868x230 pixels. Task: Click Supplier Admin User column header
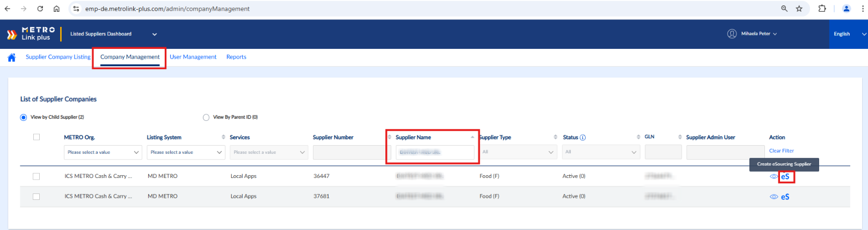[710, 138]
